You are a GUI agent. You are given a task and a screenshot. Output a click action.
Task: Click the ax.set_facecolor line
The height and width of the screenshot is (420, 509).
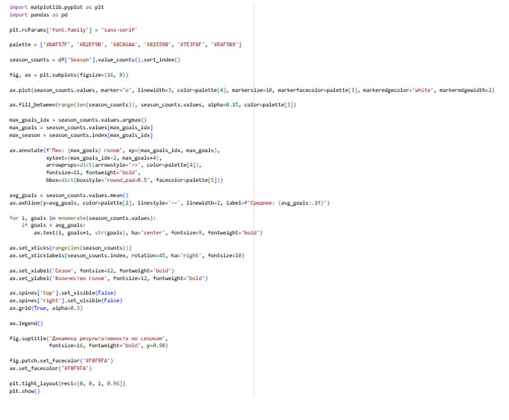(x=51, y=369)
